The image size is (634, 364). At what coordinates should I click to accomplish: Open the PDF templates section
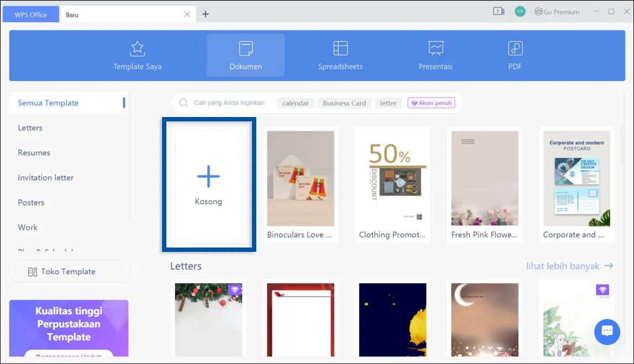[514, 54]
